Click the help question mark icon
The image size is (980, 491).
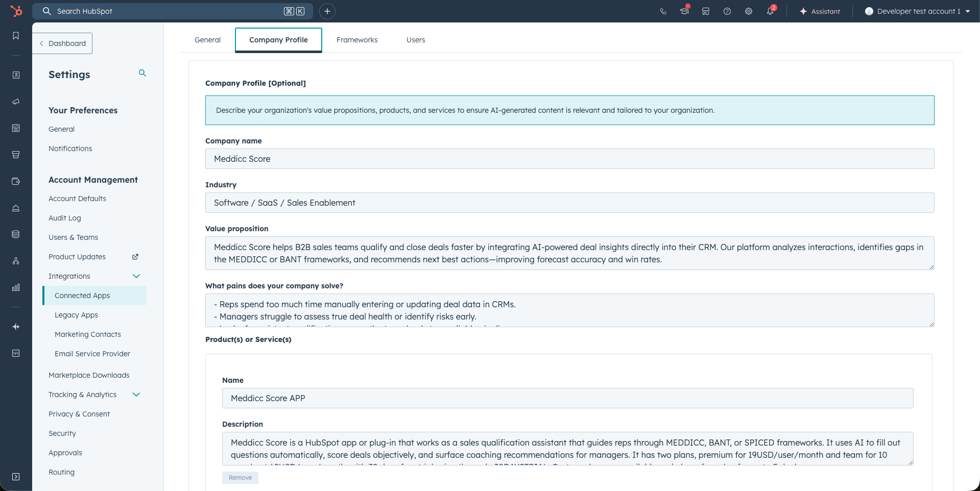click(x=727, y=11)
